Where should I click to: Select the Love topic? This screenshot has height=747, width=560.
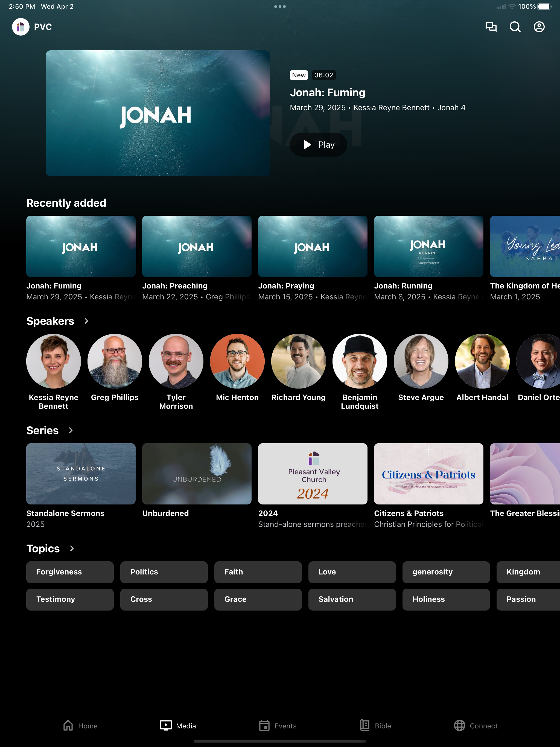tap(352, 572)
